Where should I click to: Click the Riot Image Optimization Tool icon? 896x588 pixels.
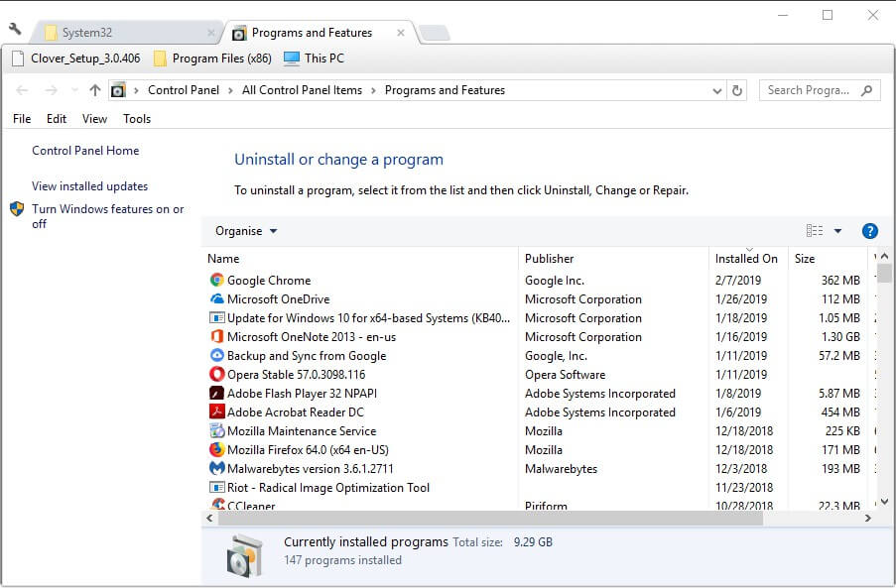(216, 487)
